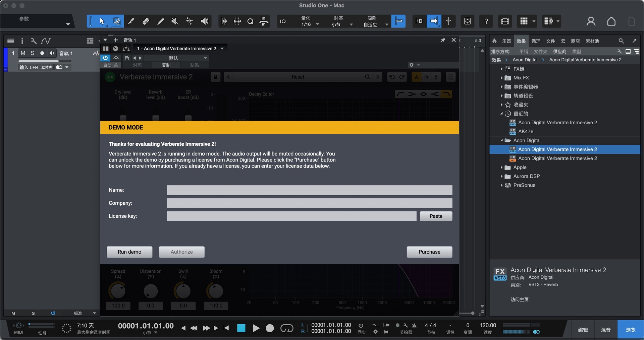Select the Range tool
Viewport: 644px width, 340px height.
coord(117,21)
